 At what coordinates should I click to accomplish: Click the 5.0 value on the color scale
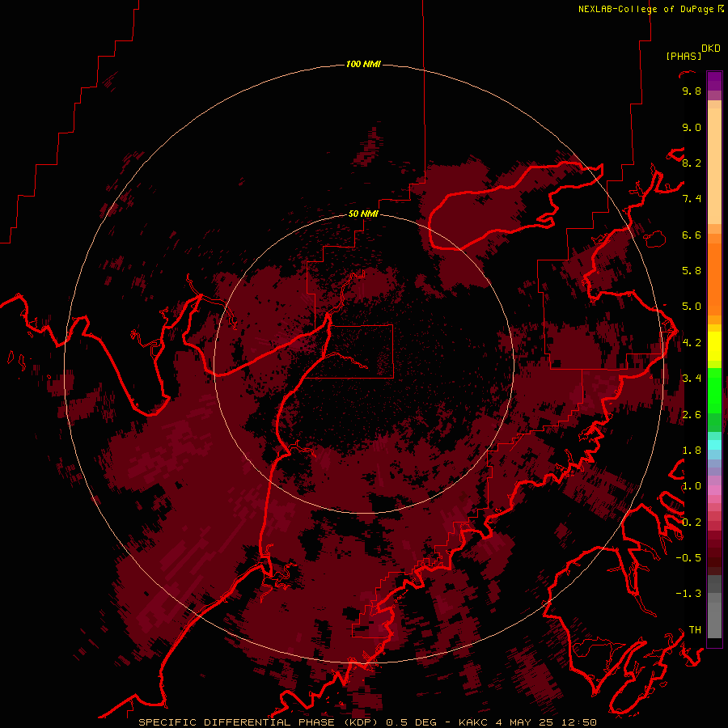click(x=692, y=307)
